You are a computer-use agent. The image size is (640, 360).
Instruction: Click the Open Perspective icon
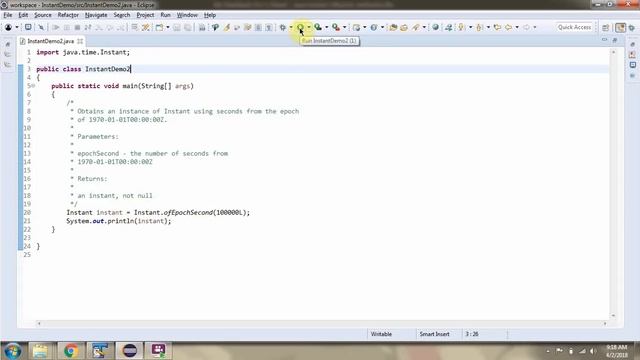[606, 27]
